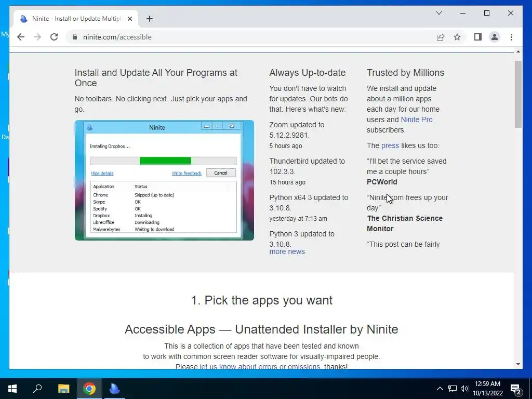Select the Ninite browser tab
This screenshot has height=399, width=532.
click(x=76, y=19)
